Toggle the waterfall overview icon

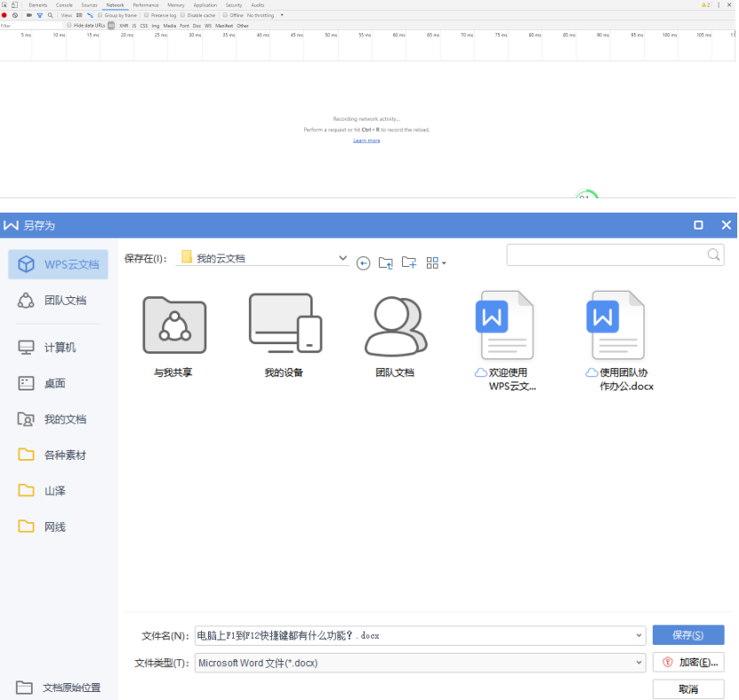90,15
